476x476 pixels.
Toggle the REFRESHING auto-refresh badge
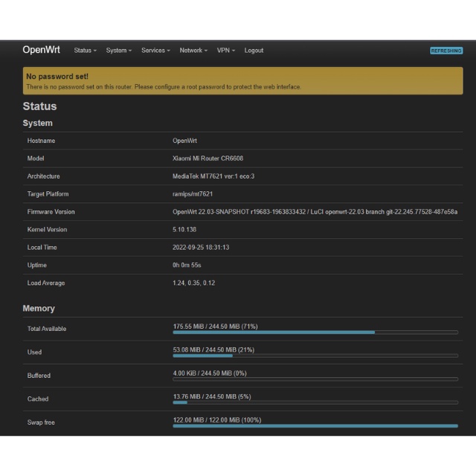pos(446,51)
